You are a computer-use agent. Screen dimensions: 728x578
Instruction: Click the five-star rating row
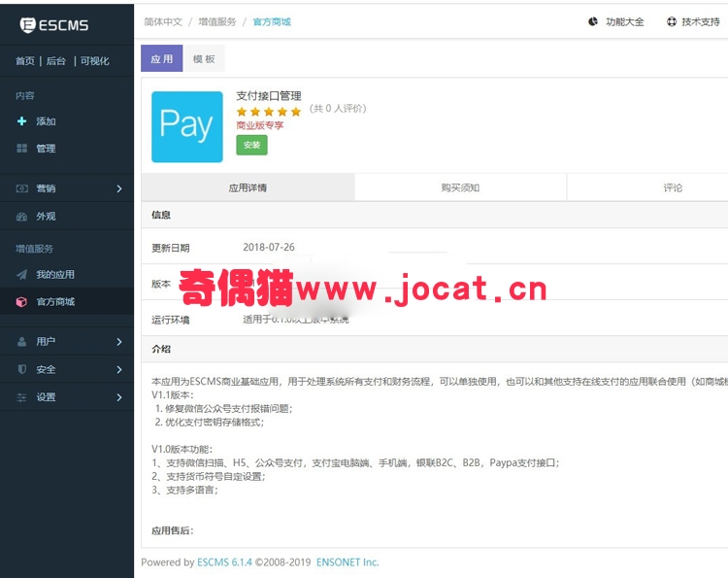269,112
